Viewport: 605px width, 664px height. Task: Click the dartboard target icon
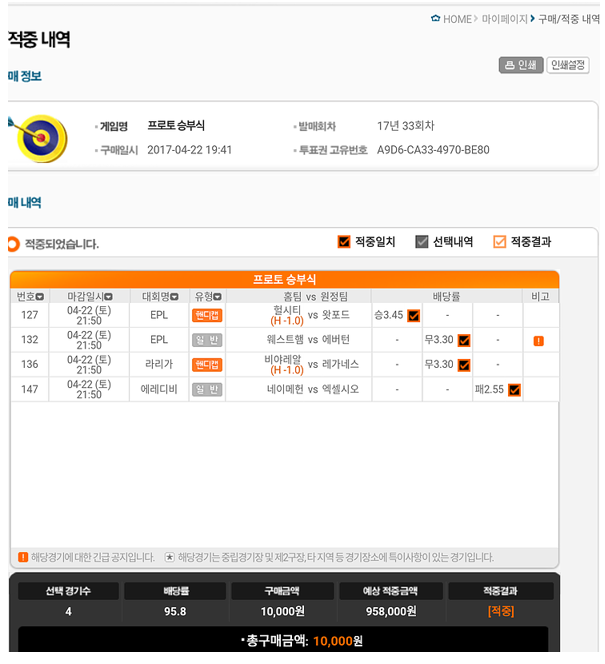[41, 138]
